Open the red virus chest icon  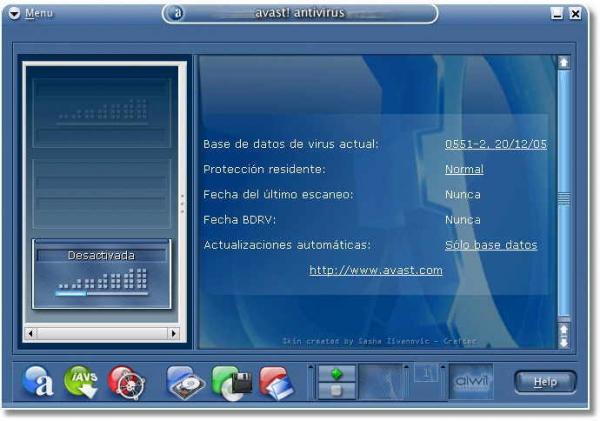pyautogui.click(x=127, y=382)
